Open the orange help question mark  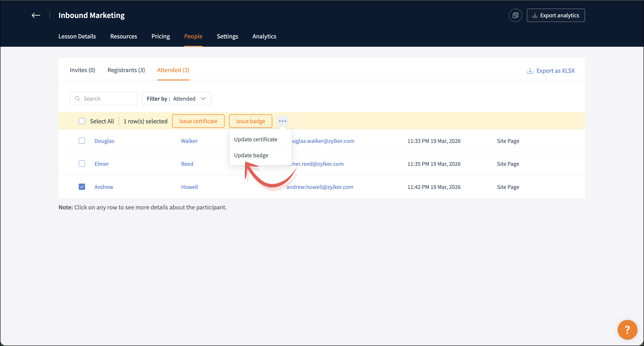[x=627, y=330]
